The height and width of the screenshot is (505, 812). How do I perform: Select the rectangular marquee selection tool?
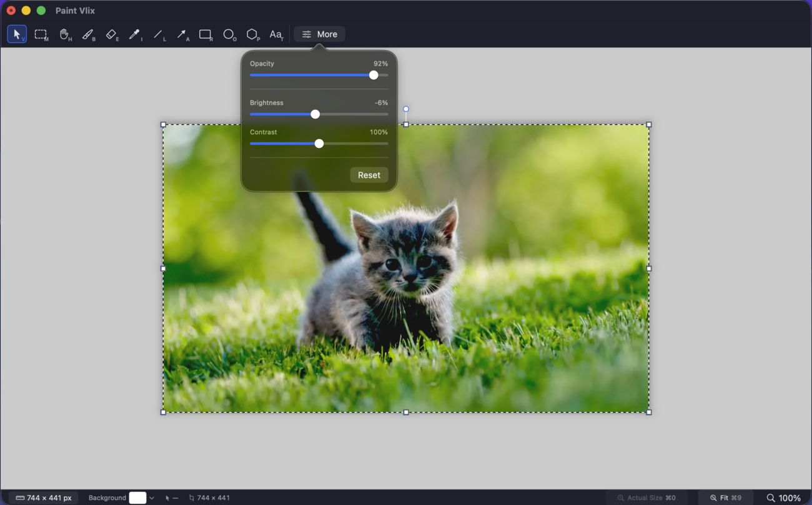pyautogui.click(x=41, y=34)
